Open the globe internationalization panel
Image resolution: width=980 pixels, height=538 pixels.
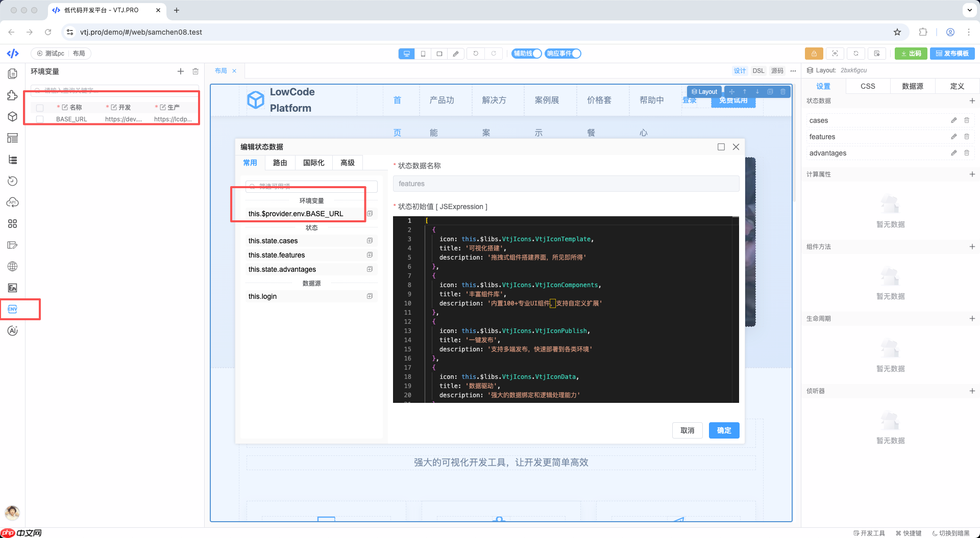coord(12,266)
